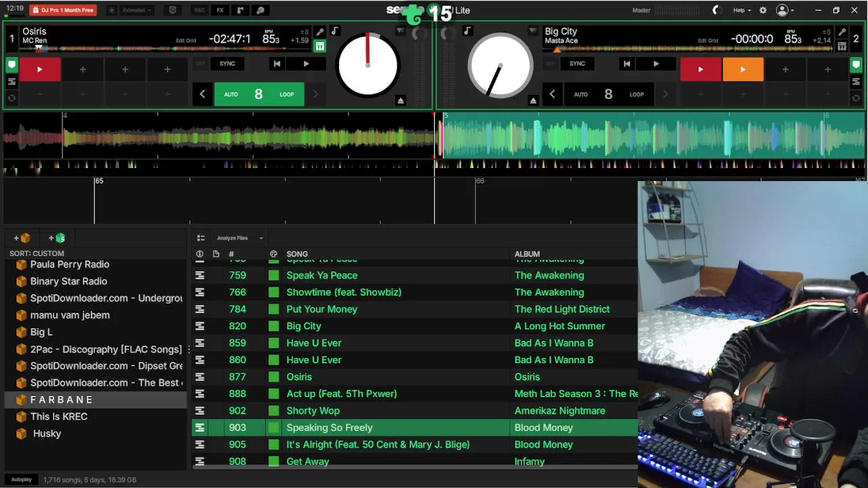The image size is (868, 488).
Task: Toggle Autoplay in status bar
Action: 21,479
